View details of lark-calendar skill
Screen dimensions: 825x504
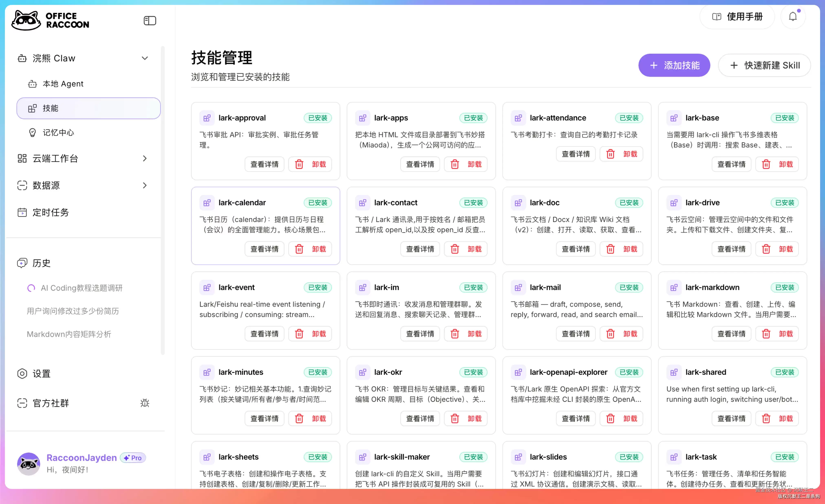[x=264, y=249]
